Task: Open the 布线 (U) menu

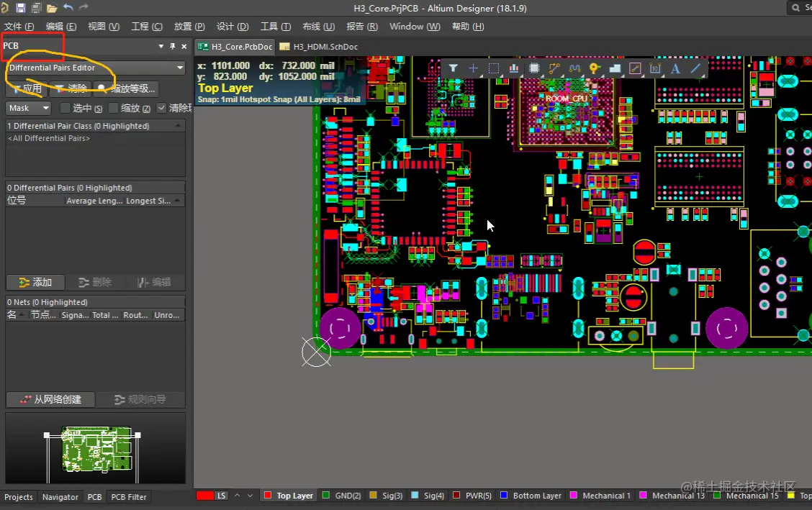Action: coord(318,27)
